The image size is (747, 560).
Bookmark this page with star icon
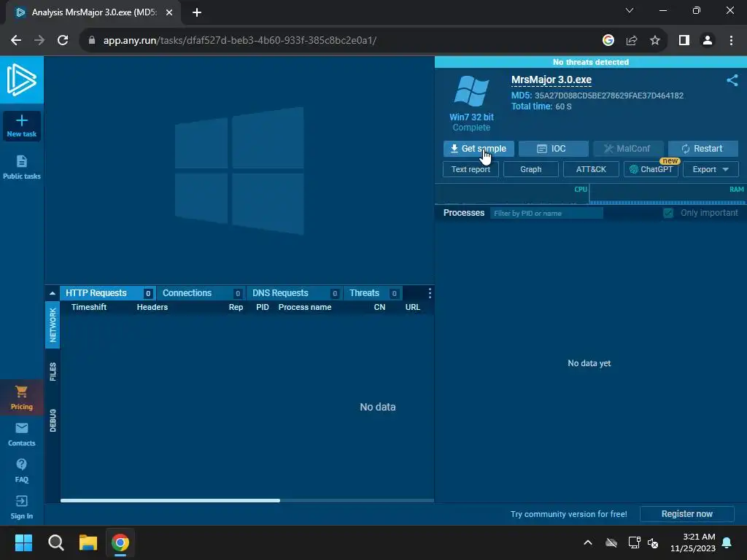coord(655,41)
